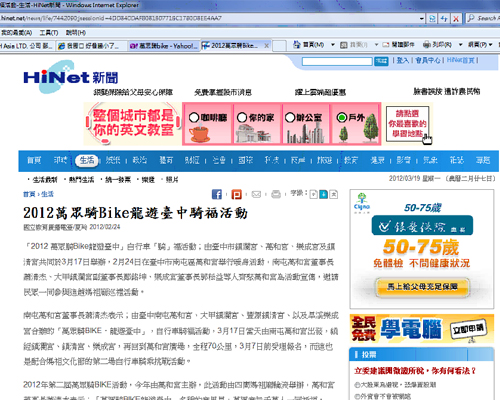
Task: Open 生活藝術 sub-category link
Action: click(x=45, y=180)
